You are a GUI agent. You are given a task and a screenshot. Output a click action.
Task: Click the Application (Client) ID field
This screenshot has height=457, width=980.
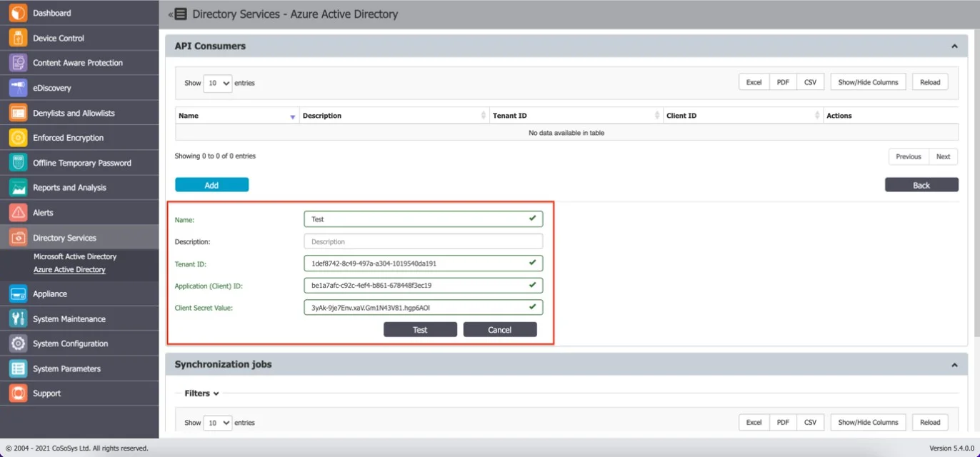click(x=423, y=286)
